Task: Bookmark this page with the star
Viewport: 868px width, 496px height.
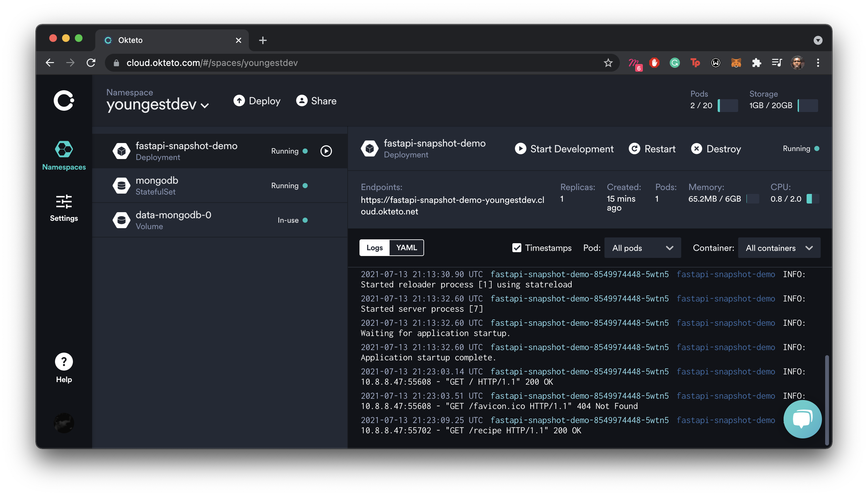Action: pyautogui.click(x=608, y=63)
